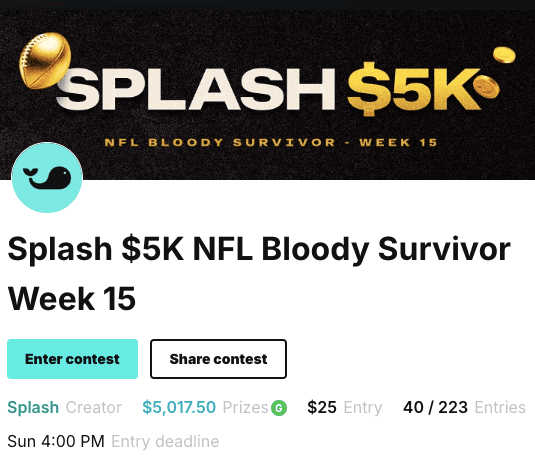The height and width of the screenshot is (466, 535).
Task: Open the Splash creator link
Action: coord(33,407)
